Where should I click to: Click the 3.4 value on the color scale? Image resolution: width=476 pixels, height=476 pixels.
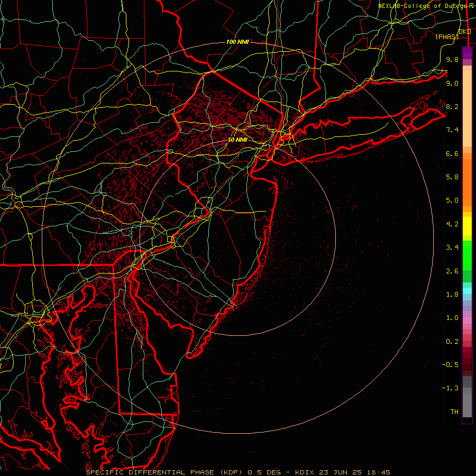pyautogui.click(x=452, y=248)
